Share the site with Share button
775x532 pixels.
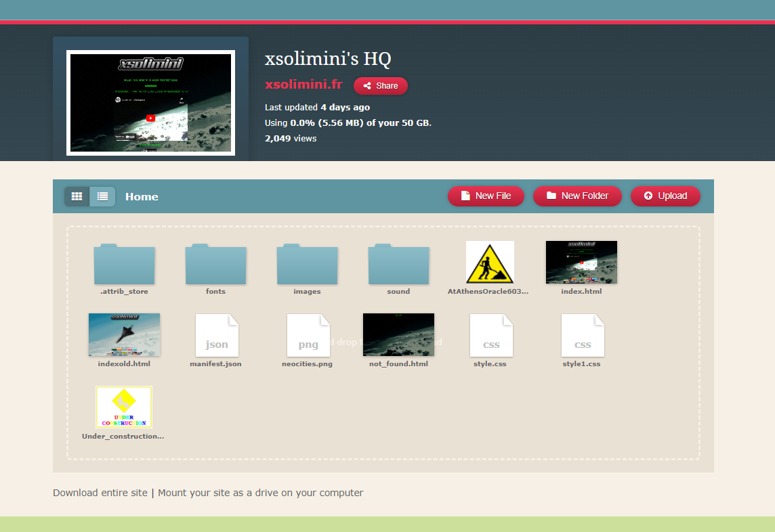click(x=380, y=86)
